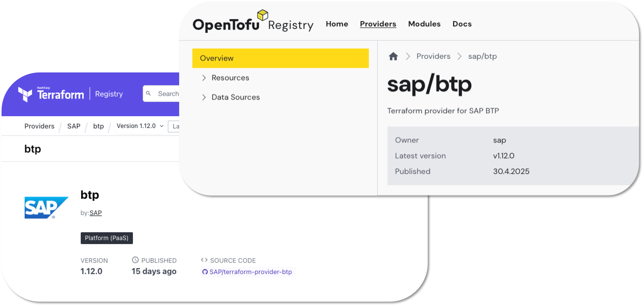Select the Resources sidebar item
The image size is (644, 306).
tap(230, 78)
